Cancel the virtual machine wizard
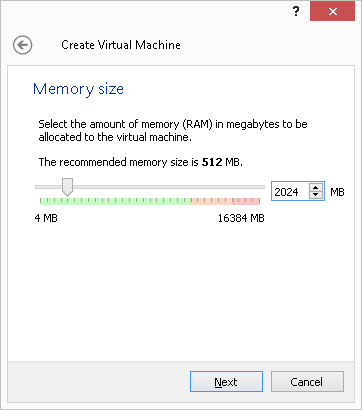Image resolution: width=362 pixels, height=410 pixels. pos(307,382)
